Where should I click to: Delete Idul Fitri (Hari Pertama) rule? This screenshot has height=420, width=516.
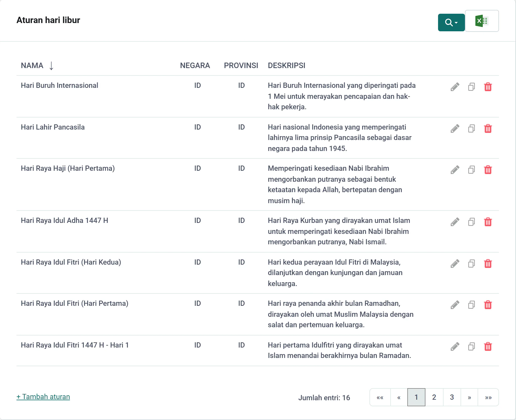click(x=488, y=305)
